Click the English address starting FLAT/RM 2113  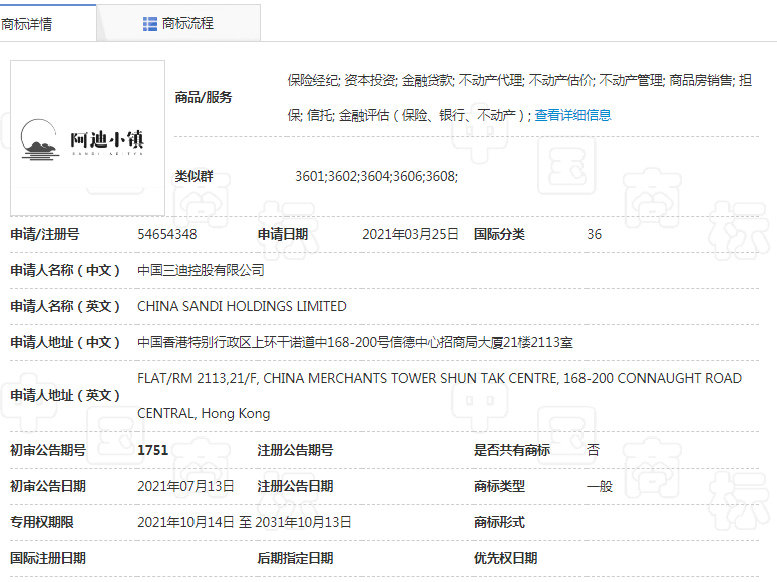point(439,379)
